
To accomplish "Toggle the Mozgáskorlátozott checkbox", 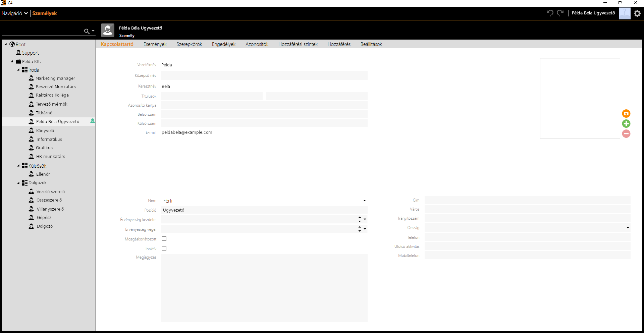I will tap(164, 239).
